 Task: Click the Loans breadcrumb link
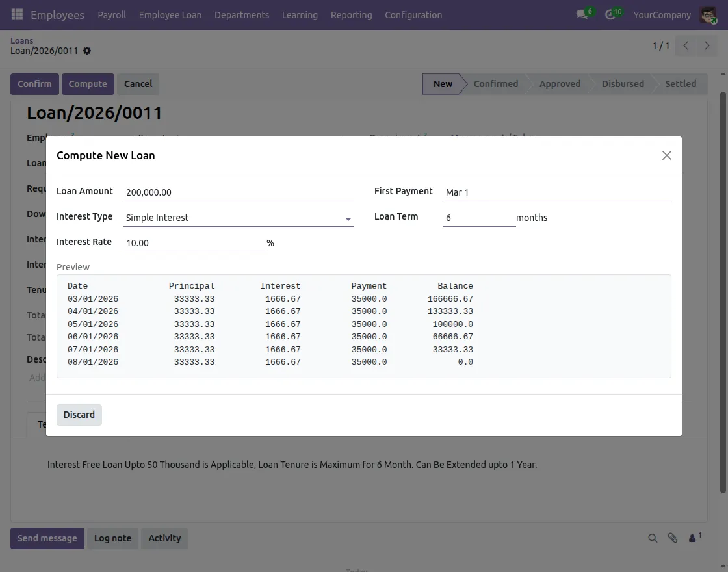coord(21,40)
